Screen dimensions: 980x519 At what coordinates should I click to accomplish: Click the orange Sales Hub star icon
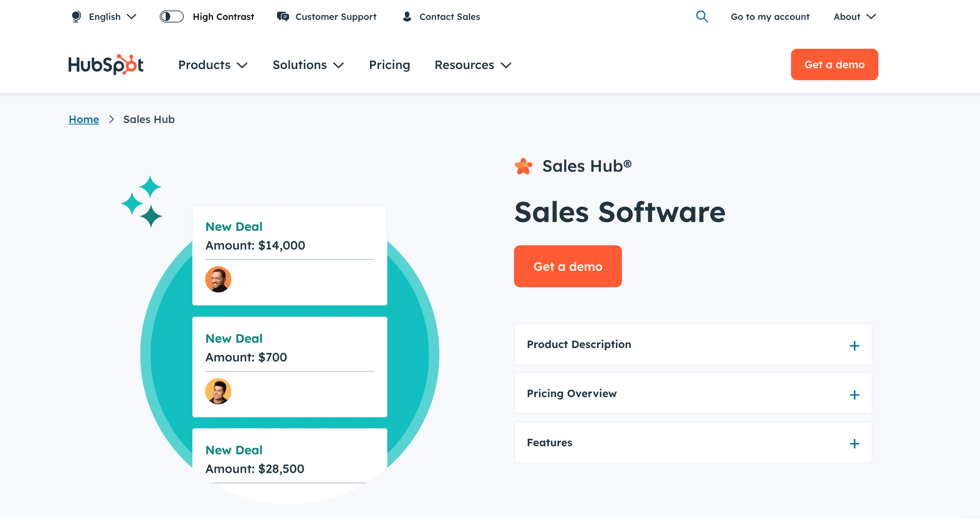523,166
